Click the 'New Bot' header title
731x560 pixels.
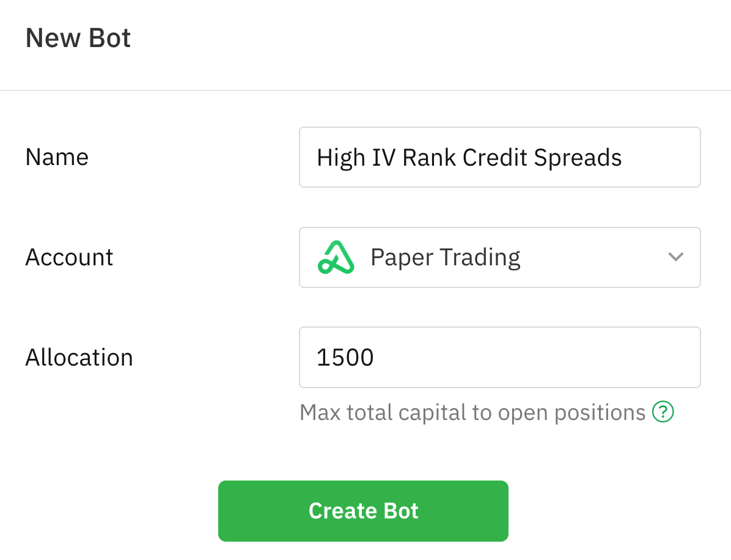(78, 37)
